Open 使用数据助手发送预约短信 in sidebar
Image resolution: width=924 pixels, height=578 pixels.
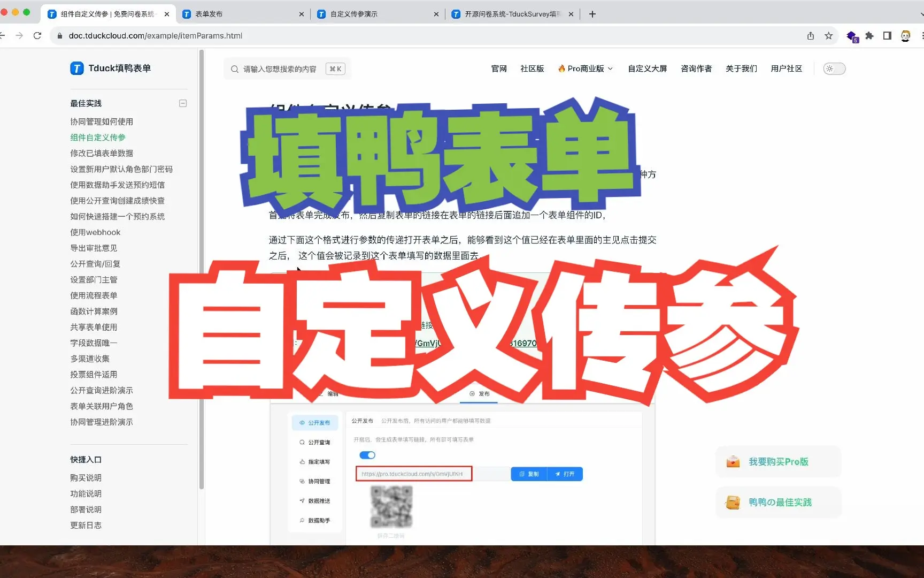coord(117,185)
